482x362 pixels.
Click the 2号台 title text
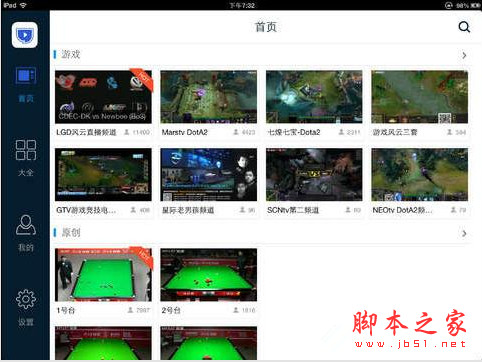pos(171,310)
